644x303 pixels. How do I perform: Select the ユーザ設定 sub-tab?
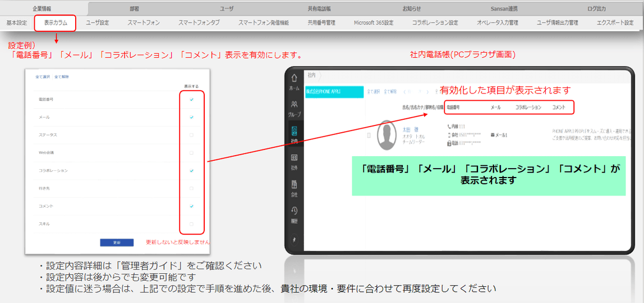(98, 23)
